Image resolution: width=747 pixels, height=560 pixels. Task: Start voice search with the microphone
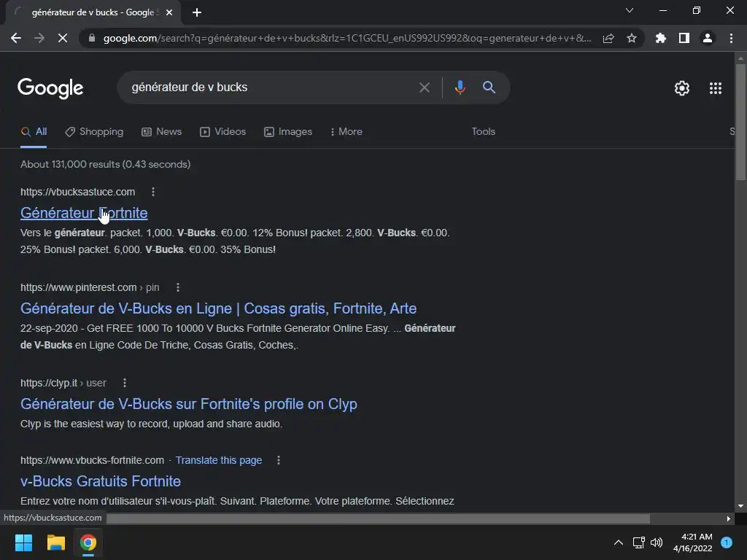(460, 87)
